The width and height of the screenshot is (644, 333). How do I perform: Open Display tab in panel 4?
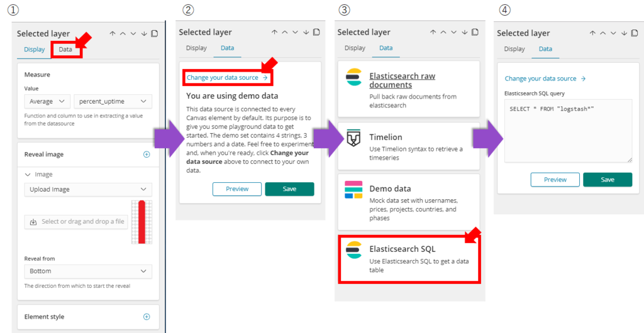[x=514, y=49]
